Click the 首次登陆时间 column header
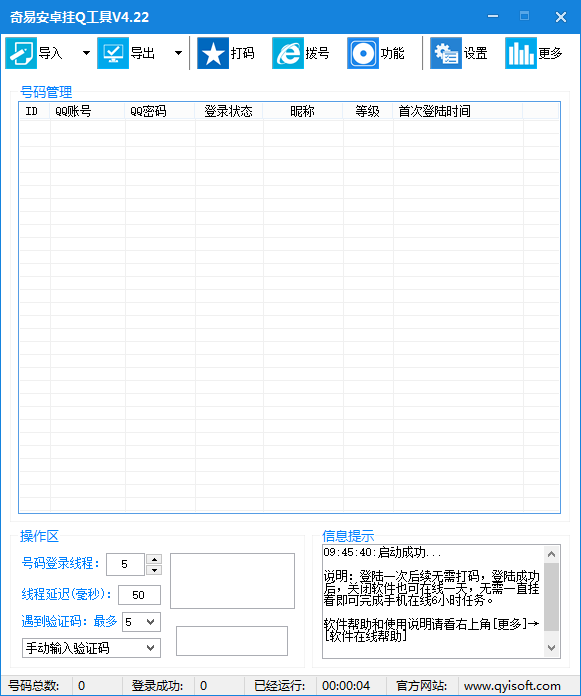Image resolution: width=581 pixels, height=696 pixels. pos(458,111)
